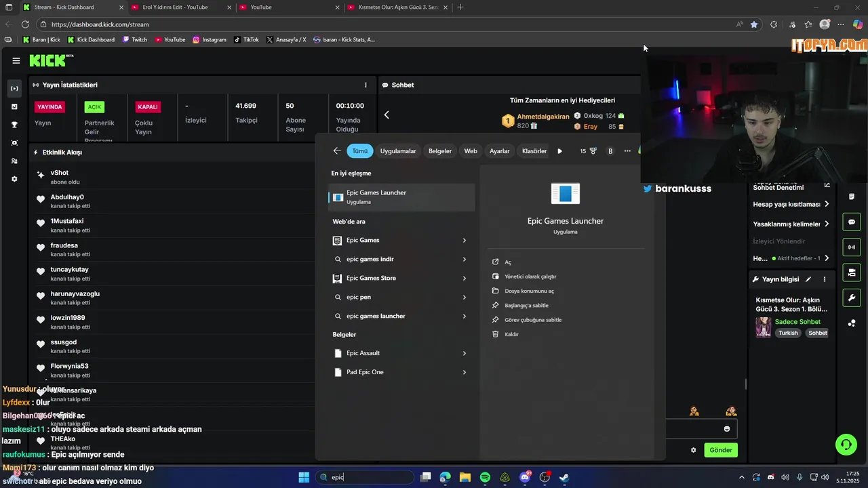Open the search rewards points trophy
Viewport: 868px width, 488px height.
point(588,151)
